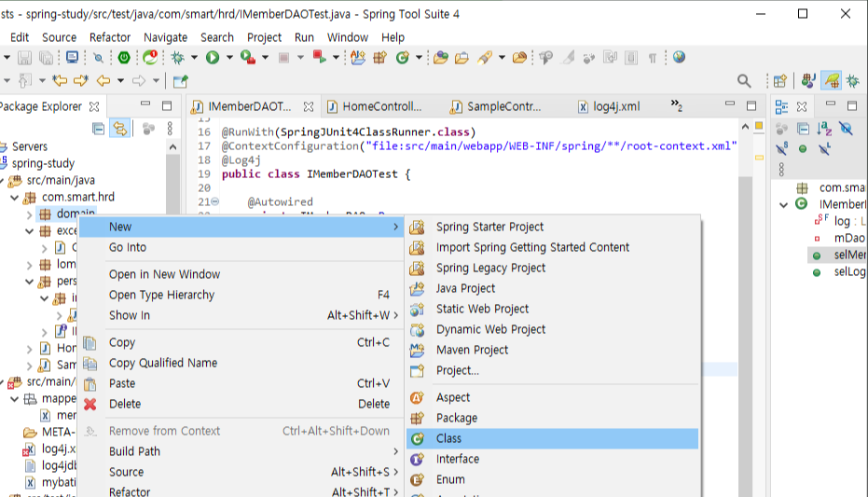Click the Open Task folder icon
868x497 pixels.
point(462,58)
